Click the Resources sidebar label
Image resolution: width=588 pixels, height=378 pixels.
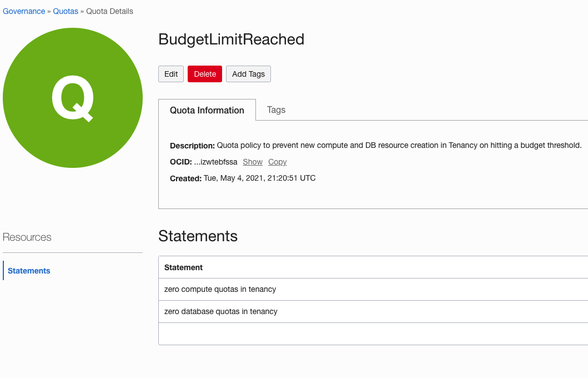(27, 237)
